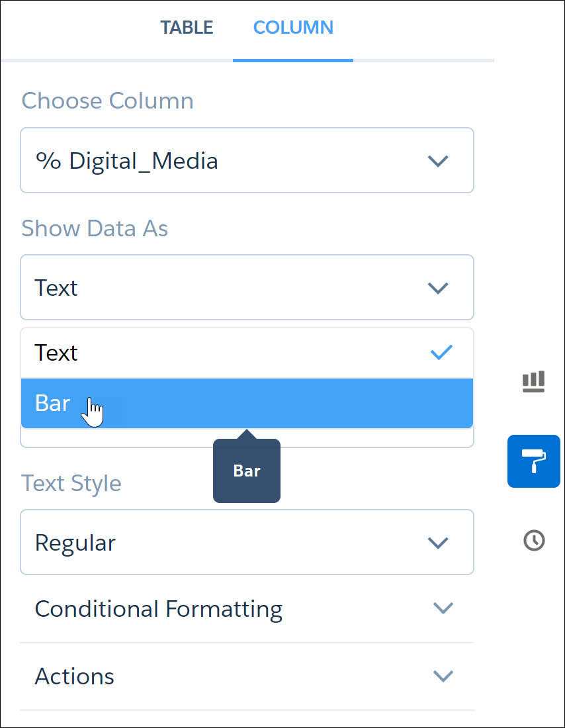
Task: Click chevron arrow in Choose Column box
Action: 438,161
